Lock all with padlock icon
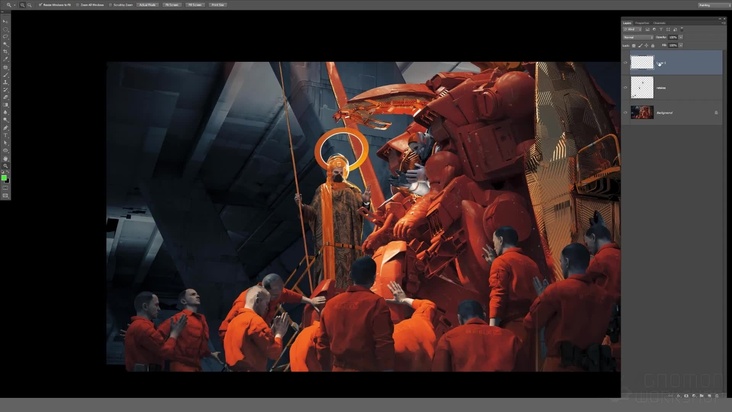The height and width of the screenshot is (412, 732). [x=653, y=45]
